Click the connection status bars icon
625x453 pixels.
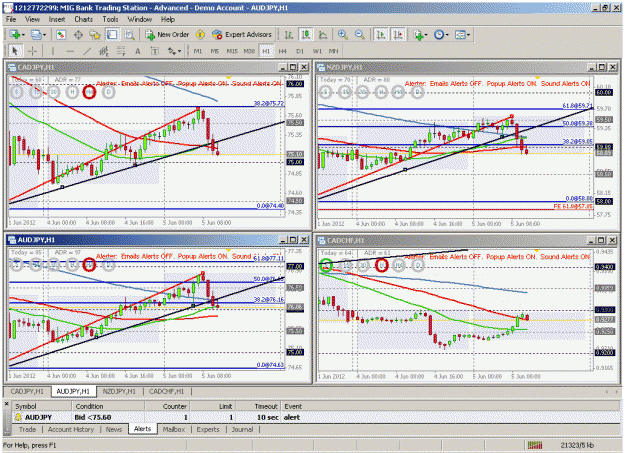535,445
